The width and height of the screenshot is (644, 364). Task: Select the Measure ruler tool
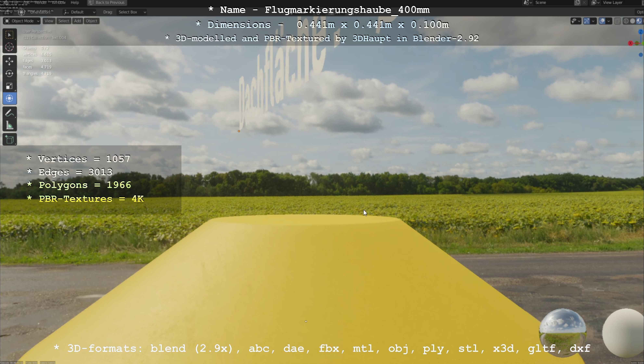(9, 126)
